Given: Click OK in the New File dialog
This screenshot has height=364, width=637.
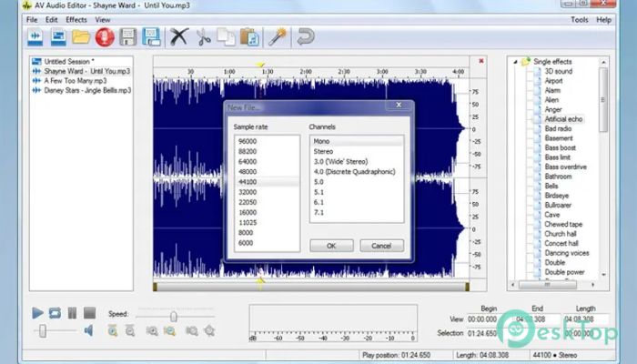Looking at the screenshot, I should point(331,246).
